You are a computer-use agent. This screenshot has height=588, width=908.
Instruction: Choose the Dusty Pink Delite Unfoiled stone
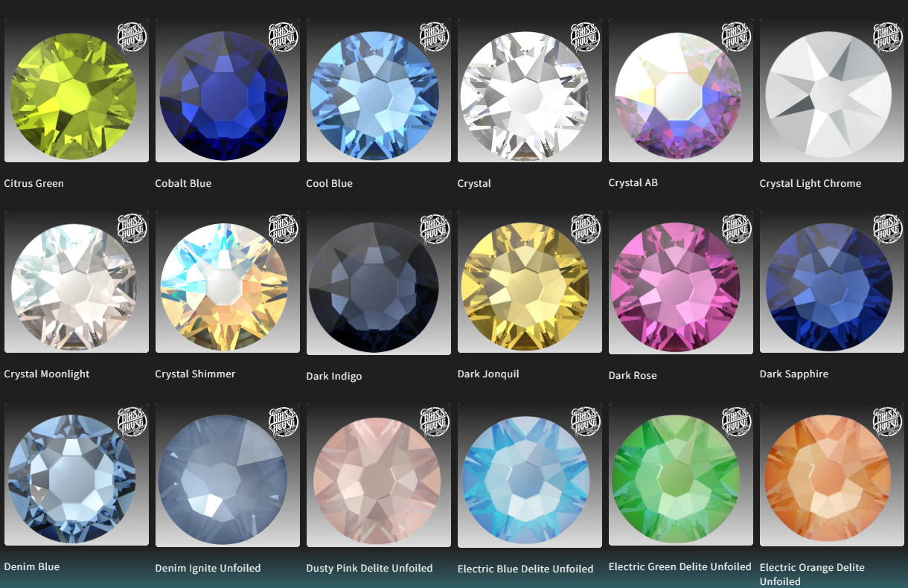pos(379,475)
